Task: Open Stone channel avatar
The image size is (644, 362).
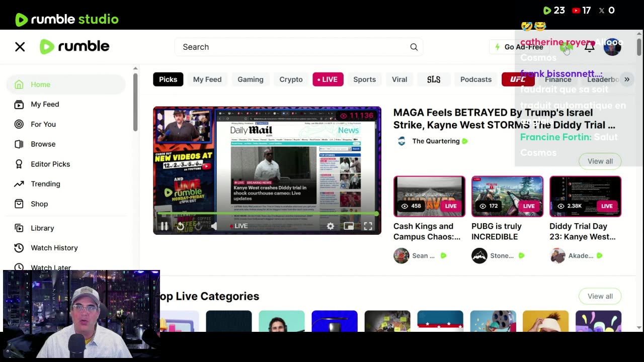Action: point(479,256)
